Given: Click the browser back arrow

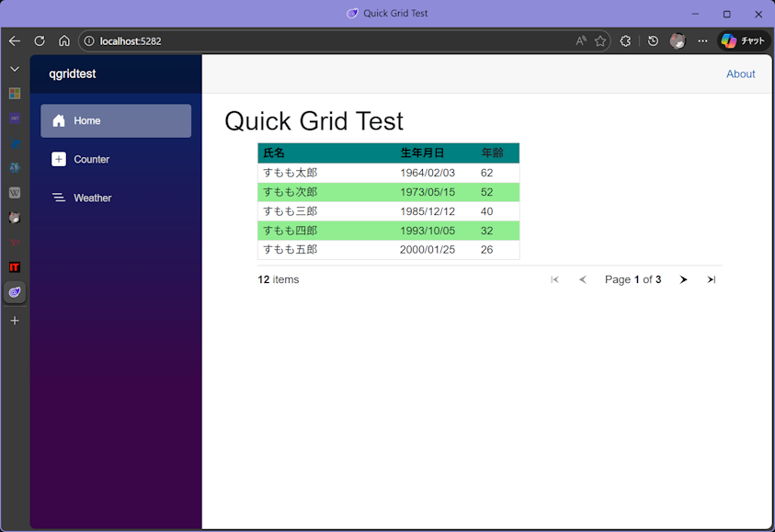Looking at the screenshot, I should pyautogui.click(x=15, y=41).
